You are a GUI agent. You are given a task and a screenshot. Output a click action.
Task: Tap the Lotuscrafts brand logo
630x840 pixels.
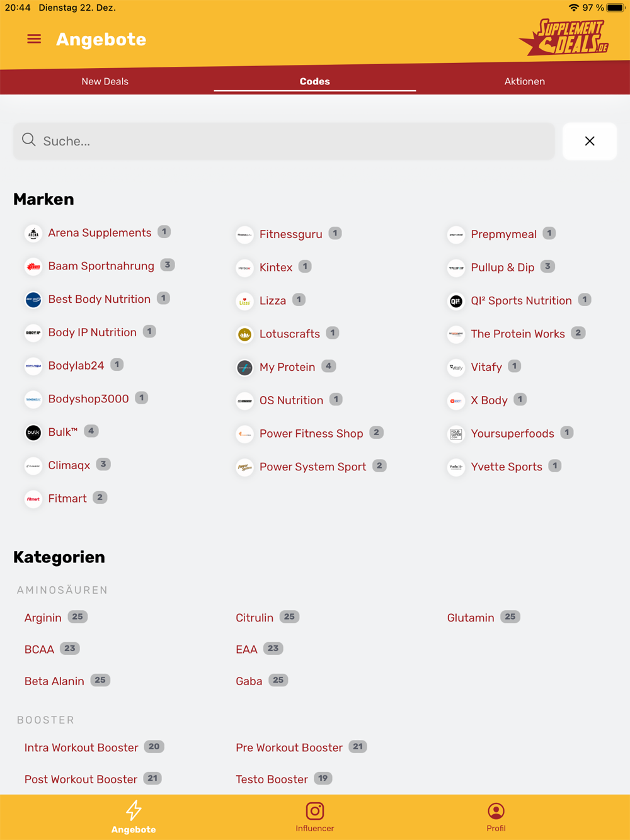(244, 334)
